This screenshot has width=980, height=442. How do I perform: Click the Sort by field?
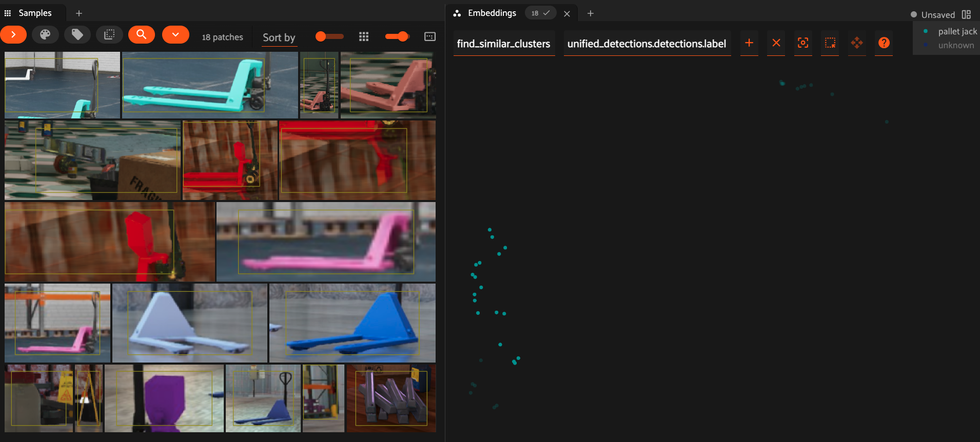279,37
